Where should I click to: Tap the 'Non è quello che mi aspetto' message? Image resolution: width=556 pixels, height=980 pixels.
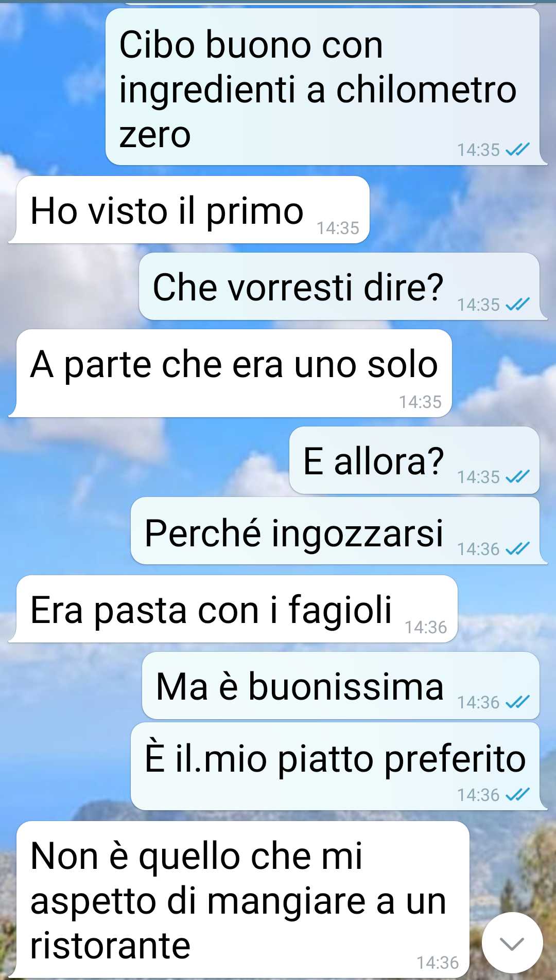pos(239,900)
